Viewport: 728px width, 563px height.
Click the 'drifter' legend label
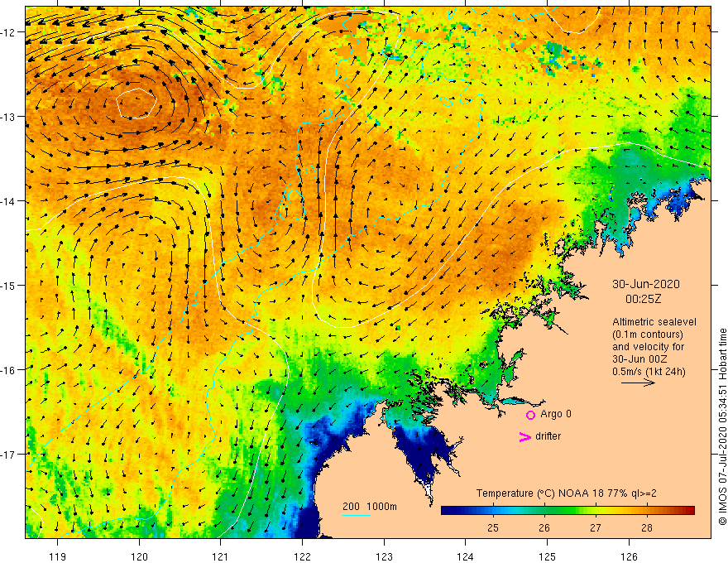[x=548, y=436]
